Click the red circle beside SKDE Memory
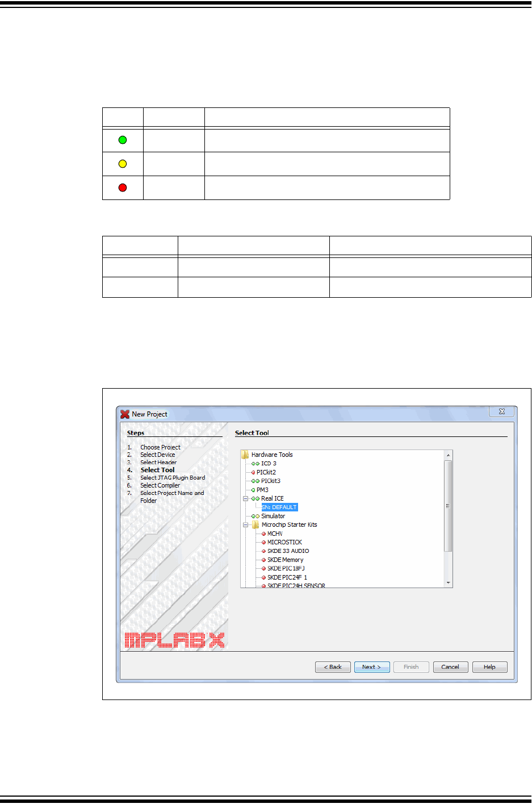Screen dimensions: 532x812 pos(263,560)
